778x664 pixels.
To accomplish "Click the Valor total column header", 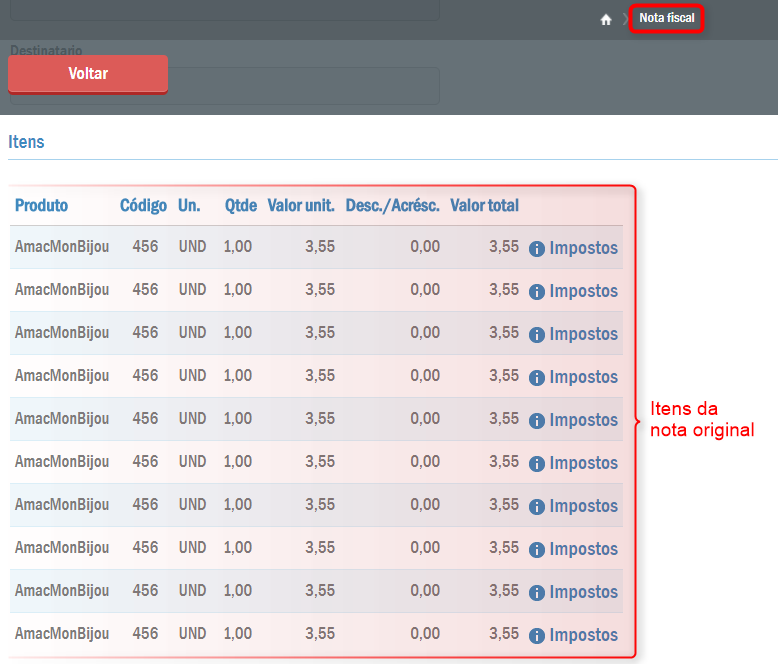I will click(x=484, y=205).
